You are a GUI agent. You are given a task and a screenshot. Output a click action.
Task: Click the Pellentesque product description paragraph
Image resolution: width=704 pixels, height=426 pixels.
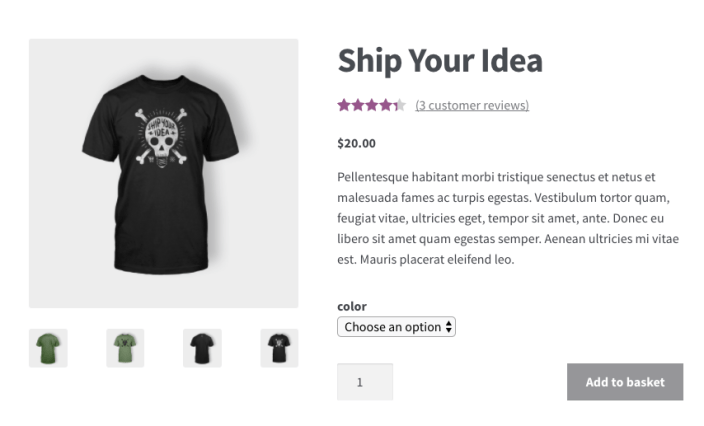click(508, 218)
